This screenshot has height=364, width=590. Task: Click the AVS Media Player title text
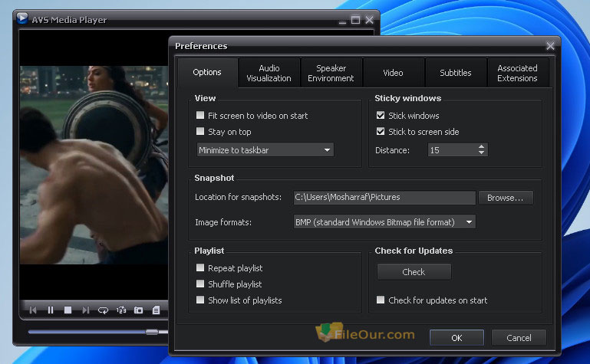69,20
